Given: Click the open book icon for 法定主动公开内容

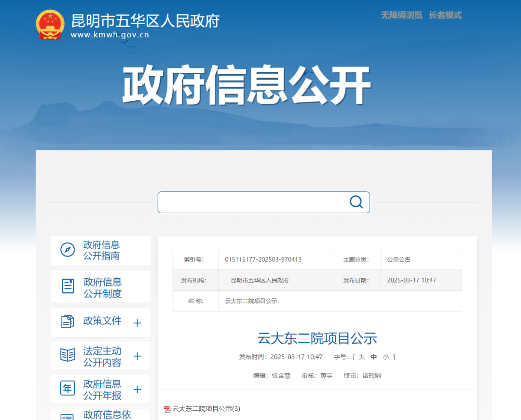Looking at the screenshot, I should (x=68, y=355).
